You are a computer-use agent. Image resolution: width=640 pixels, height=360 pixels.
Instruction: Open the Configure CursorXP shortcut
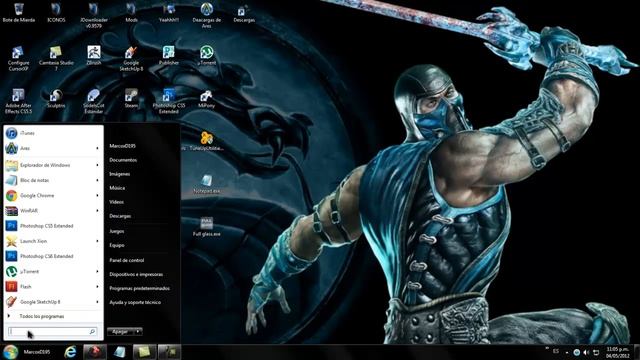[18, 59]
